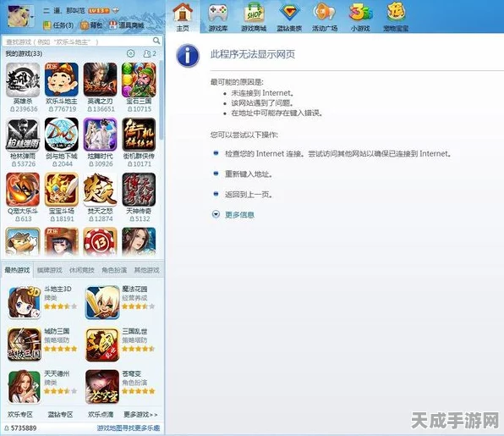Launch the 欢乐斗地主 game icon

click(62, 80)
